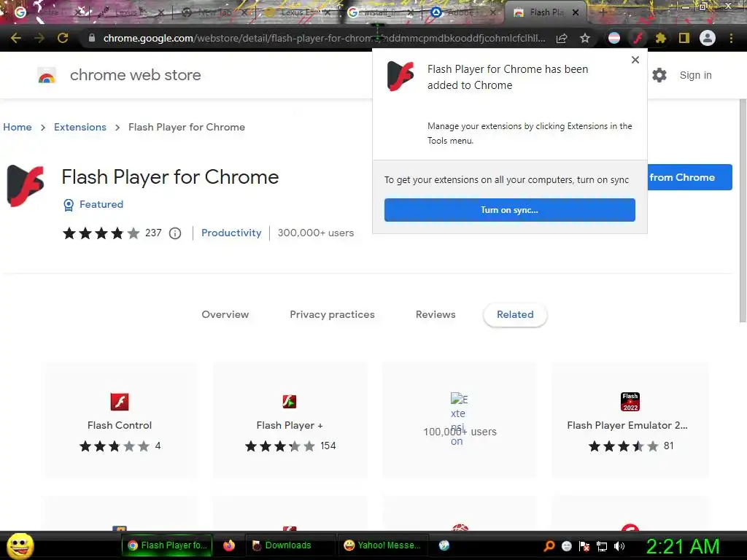Click the Flash Player extension toolbar icon

point(638,38)
